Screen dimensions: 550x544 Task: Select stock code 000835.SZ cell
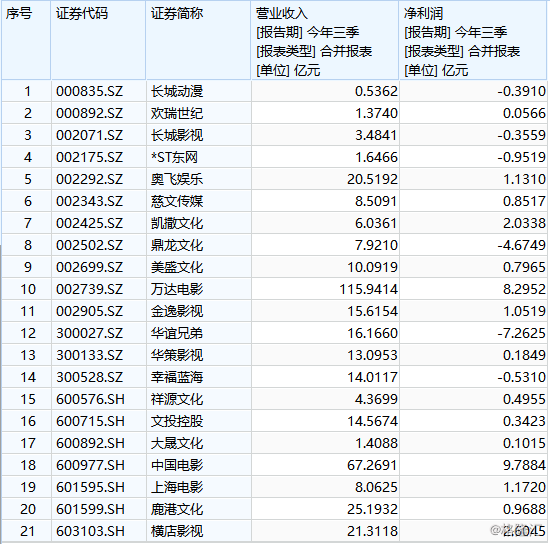[98, 91]
